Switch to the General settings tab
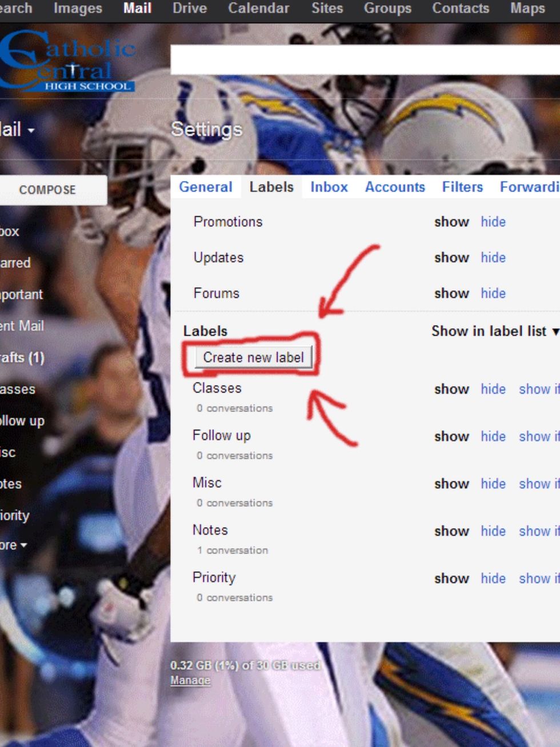The height and width of the screenshot is (747, 560). [x=205, y=187]
